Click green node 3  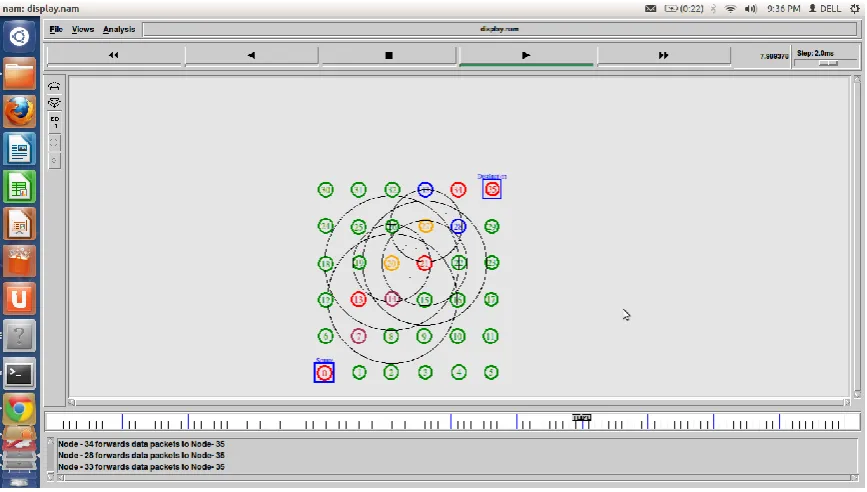click(425, 373)
